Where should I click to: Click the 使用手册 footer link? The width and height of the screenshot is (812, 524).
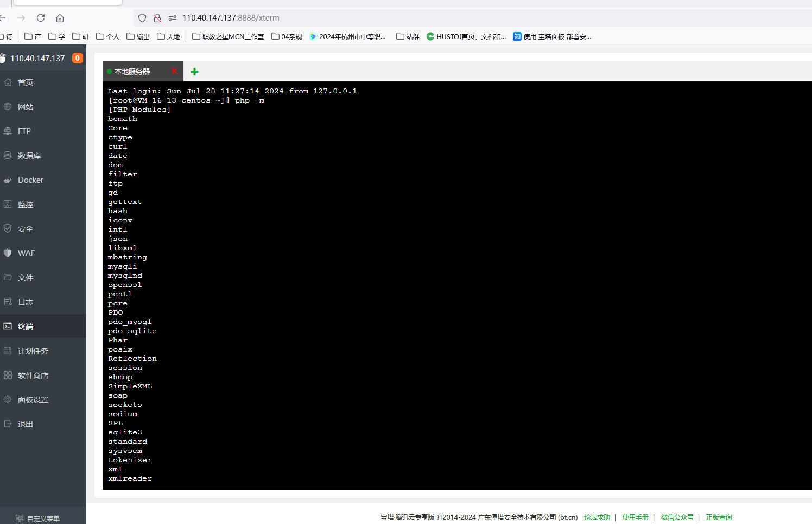(636, 517)
